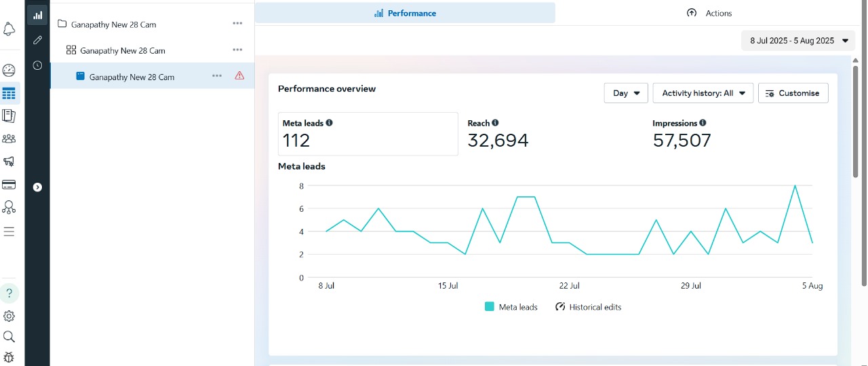Select the Ganapathy New 28 Cam campaign folder
The width and height of the screenshot is (868, 366).
click(114, 24)
